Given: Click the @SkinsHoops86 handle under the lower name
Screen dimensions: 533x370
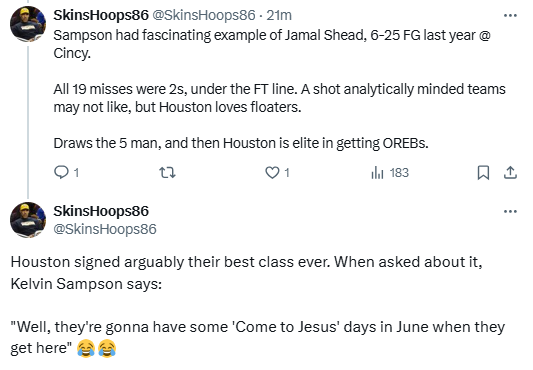Looking at the screenshot, I should tap(105, 229).
